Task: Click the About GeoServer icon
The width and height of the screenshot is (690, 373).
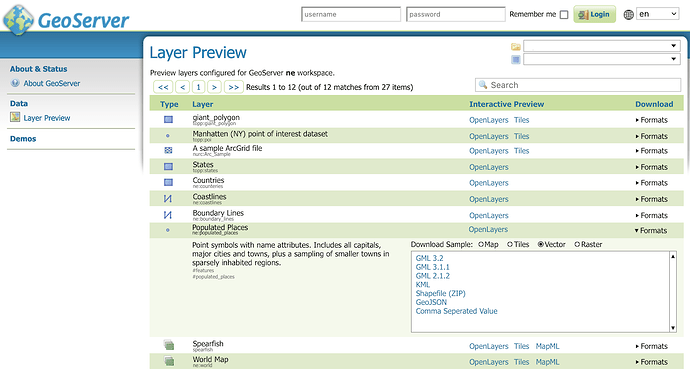Action: 15,83
